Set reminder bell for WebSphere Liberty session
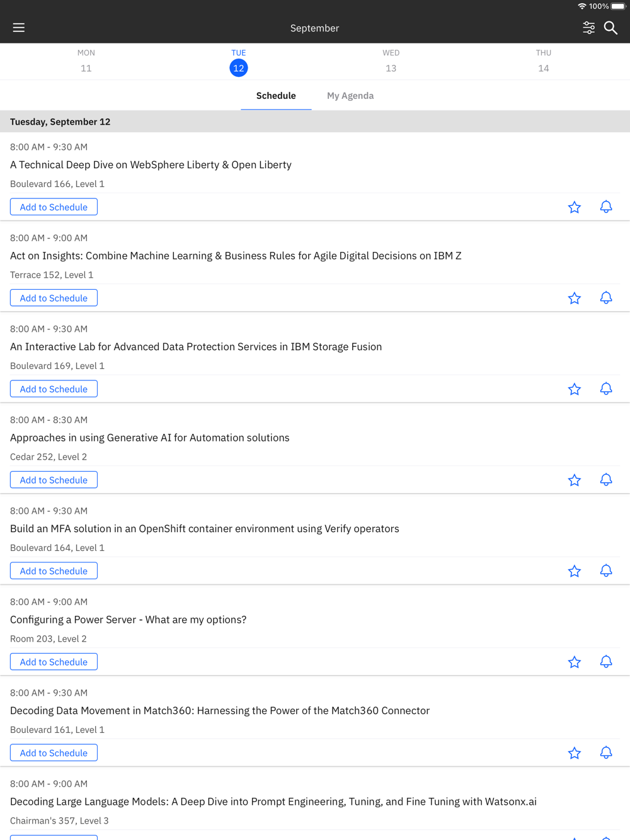The width and height of the screenshot is (630, 840). tap(606, 207)
